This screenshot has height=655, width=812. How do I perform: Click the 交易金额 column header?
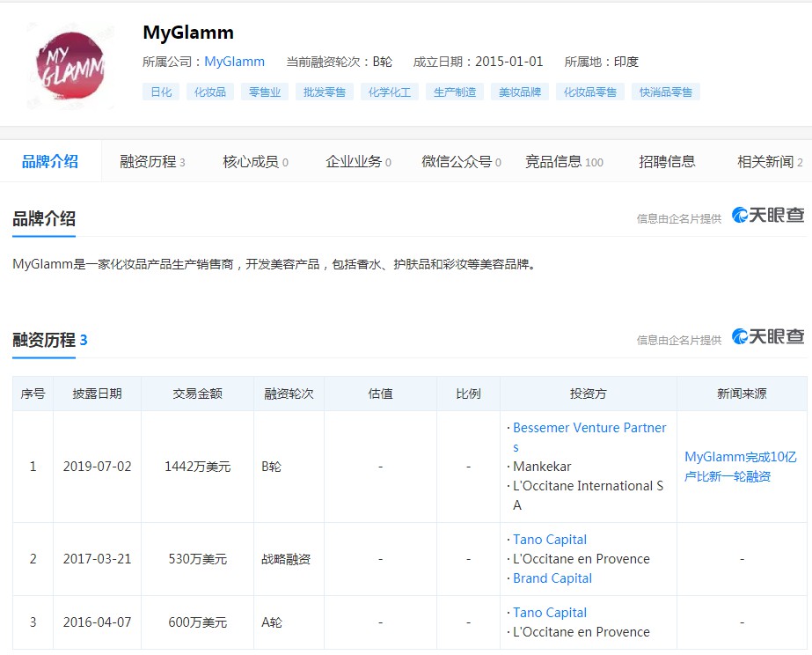(x=197, y=394)
